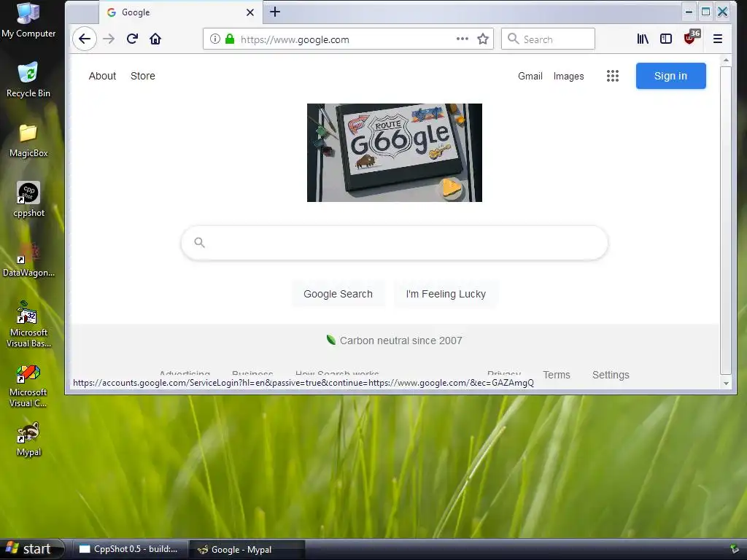Viewport: 747px width, 560px height.
Task: Open page actions three-dot menu
Action: [x=462, y=39]
